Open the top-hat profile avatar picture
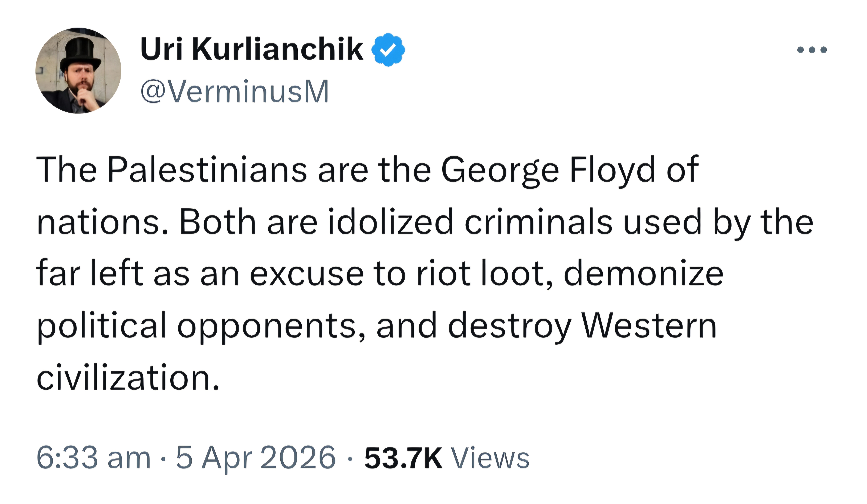 tap(78, 71)
